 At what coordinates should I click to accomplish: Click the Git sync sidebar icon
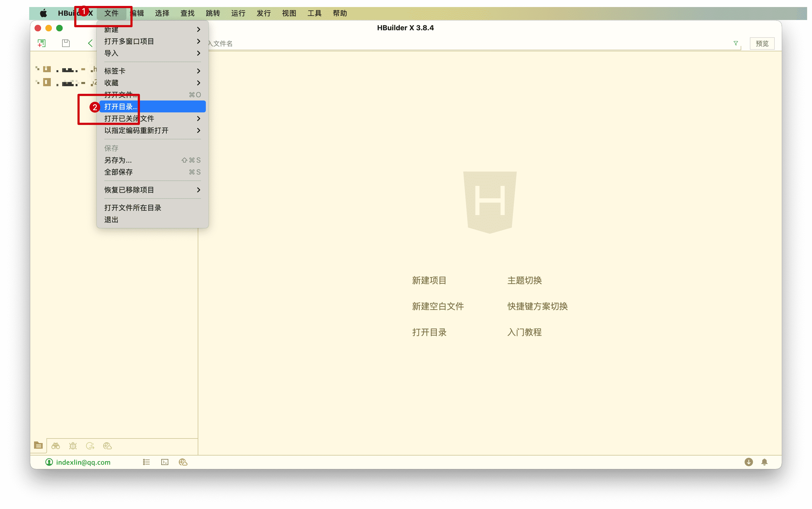click(x=90, y=446)
